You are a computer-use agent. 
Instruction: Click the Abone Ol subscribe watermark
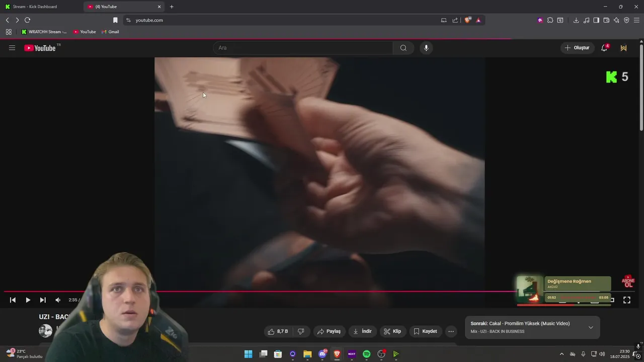click(628, 282)
